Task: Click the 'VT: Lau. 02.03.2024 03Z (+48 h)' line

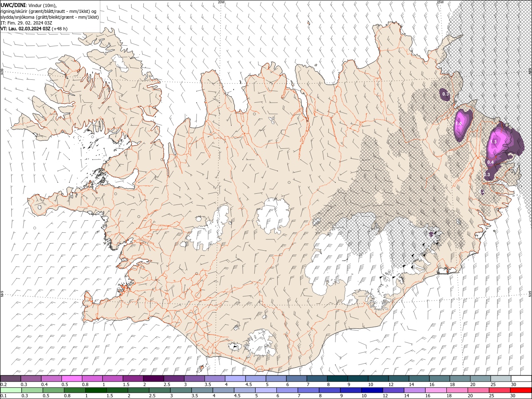Action: (34, 29)
